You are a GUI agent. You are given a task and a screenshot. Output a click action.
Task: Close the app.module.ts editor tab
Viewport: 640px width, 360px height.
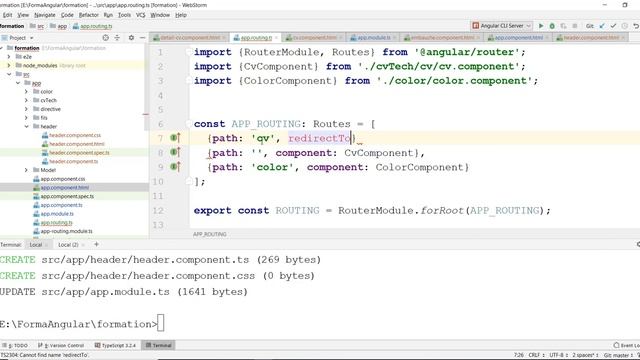tap(395, 38)
